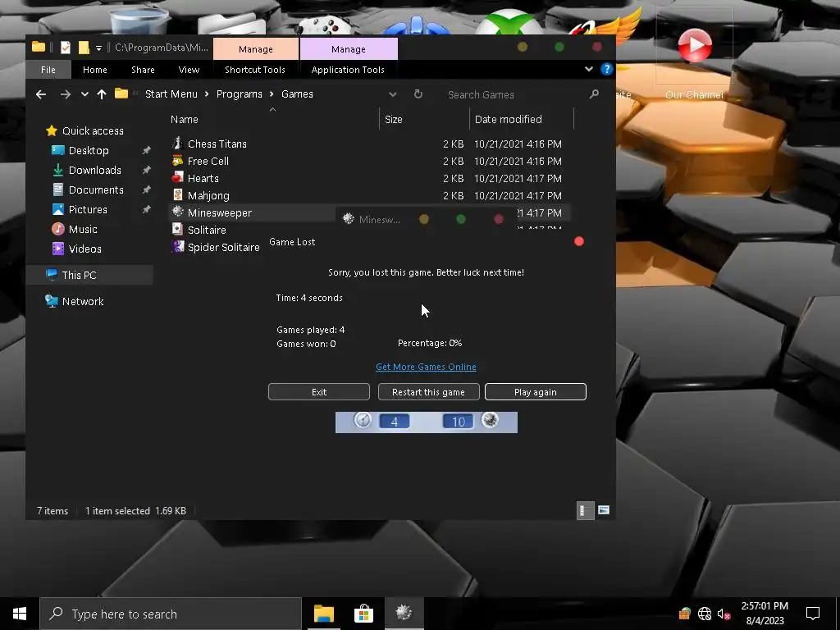Open the Share ribbon tab
Image resolution: width=840 pixels, height=630 pixels.
coord(143,70)
